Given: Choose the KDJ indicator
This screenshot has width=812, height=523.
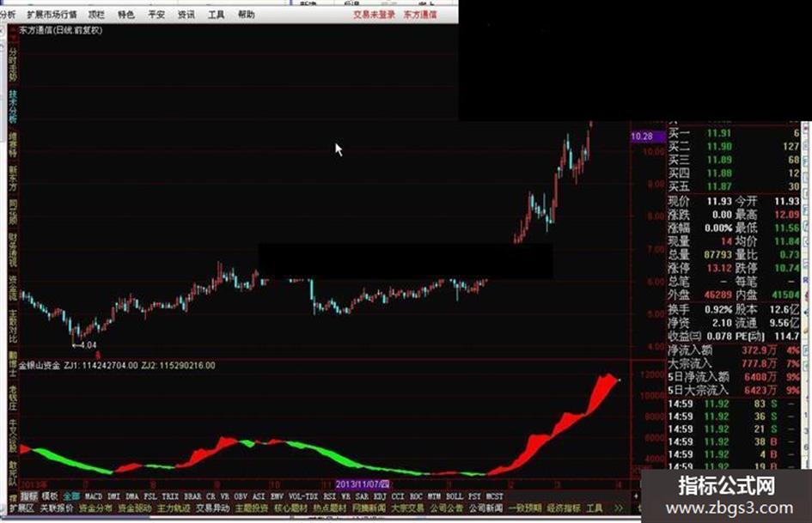Looking at the screenshot, I should 380,496.
